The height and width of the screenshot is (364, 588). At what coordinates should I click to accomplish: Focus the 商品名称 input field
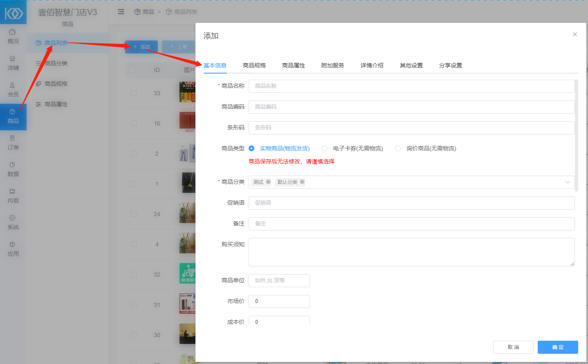pos(411,86)
